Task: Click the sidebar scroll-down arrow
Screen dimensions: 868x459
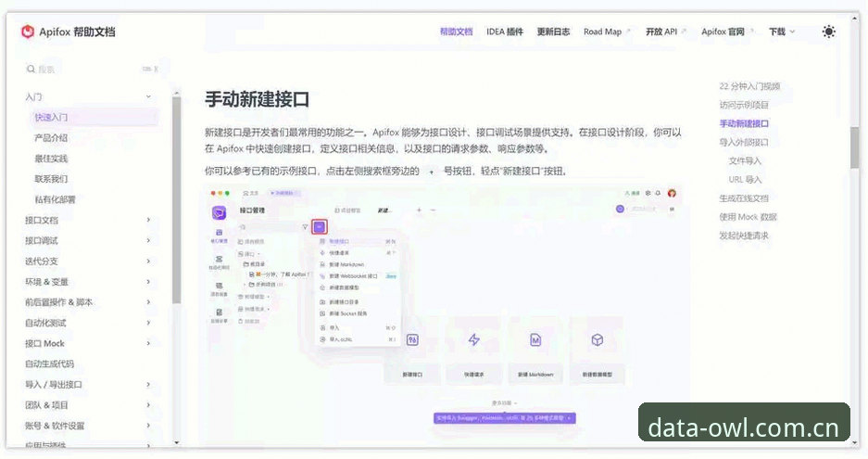Action: click(x=177, y=442)
